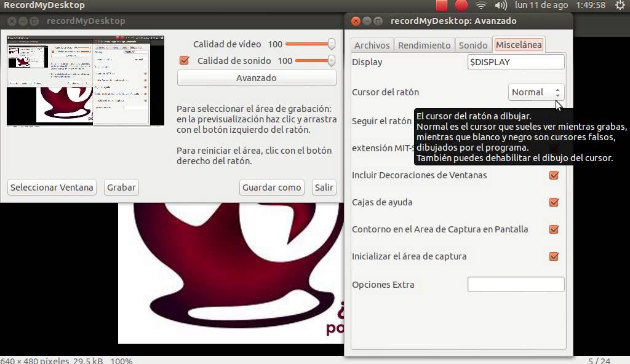
Task: Select the Miscelánea tab
Action: click(518, 45)
